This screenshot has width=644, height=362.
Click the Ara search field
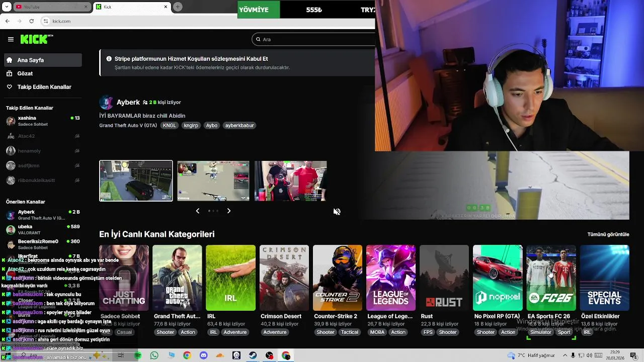pos(314,39)
